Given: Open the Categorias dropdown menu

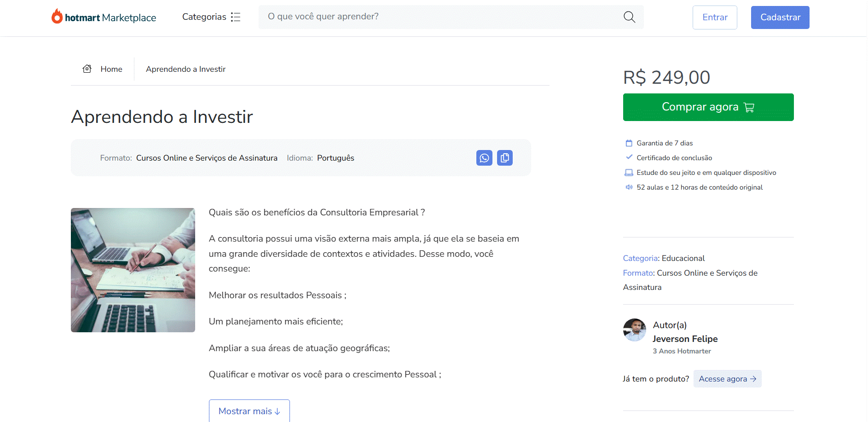Looking at the screenshot, I should pos(211,17).
